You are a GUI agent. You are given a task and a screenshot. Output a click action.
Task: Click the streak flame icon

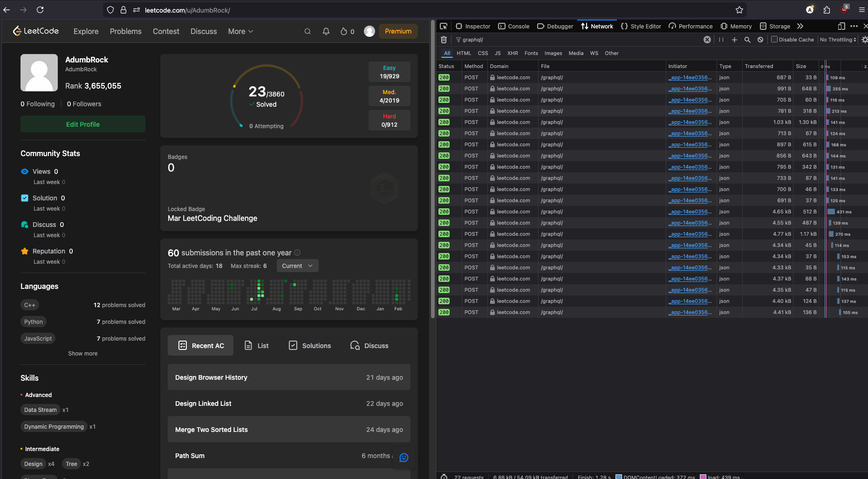(344, 31)
